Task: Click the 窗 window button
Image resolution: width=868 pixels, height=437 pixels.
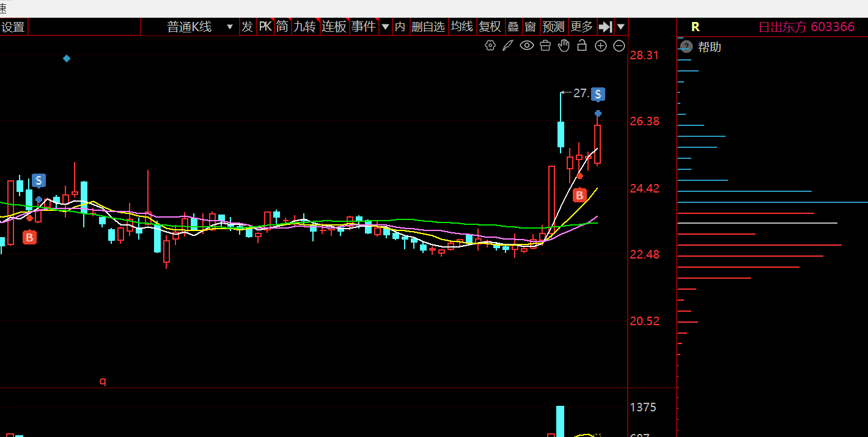Action: (530, 27)
